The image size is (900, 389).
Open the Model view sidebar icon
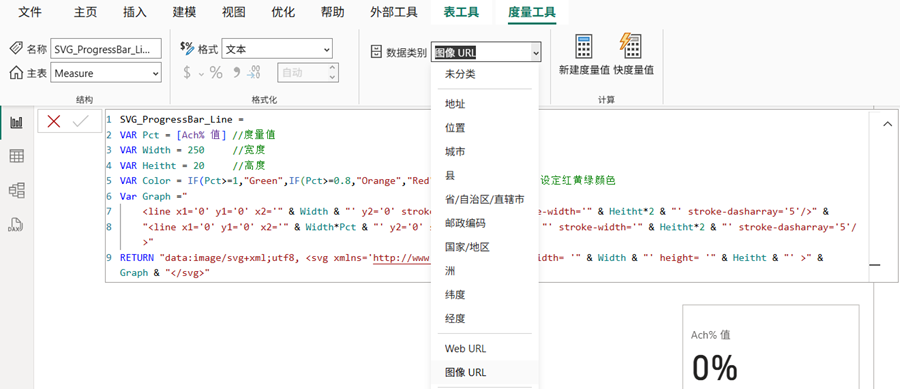pyautogui.click(x=17, y=190)
